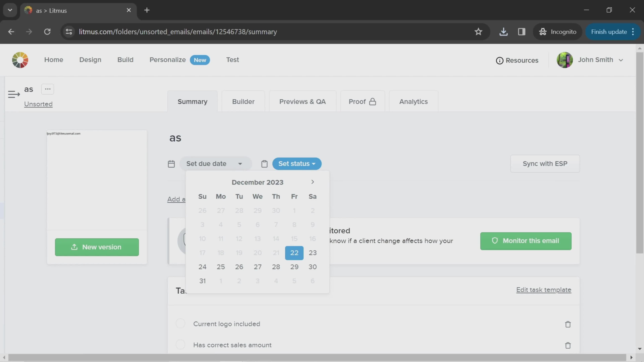Toggle the Current logo included checkbox
Image resolution: width=644 pixels, height=362 pixels.
click(x=180, y=324)
